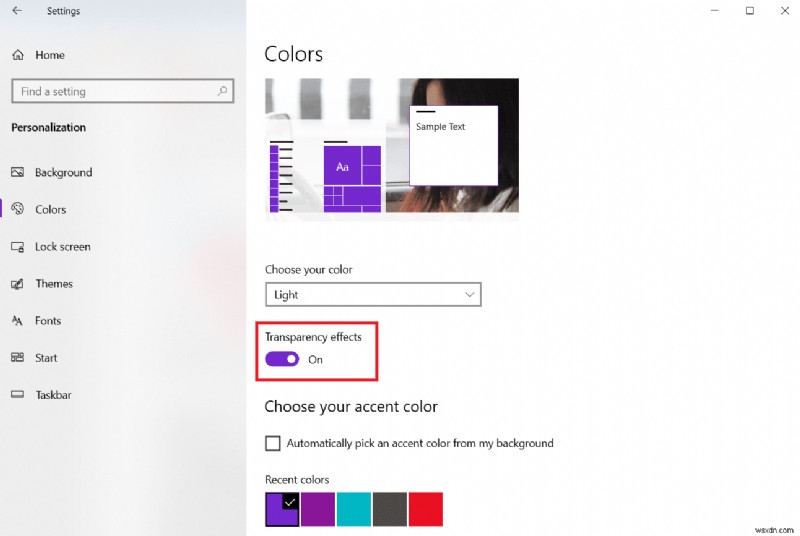
Task: Pick the teal recent color swatch
Action: [354, 509]
